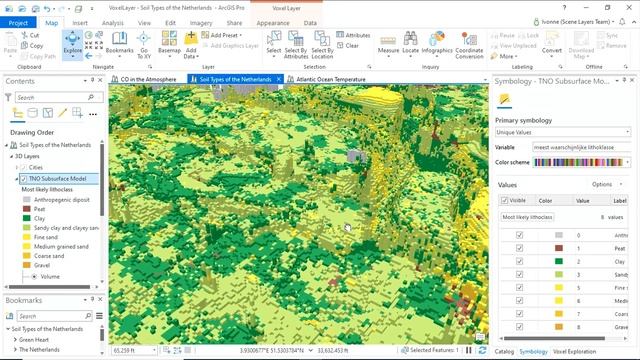Open the Infographics tool
640x360 pixels.
click(x=437, y=44)
